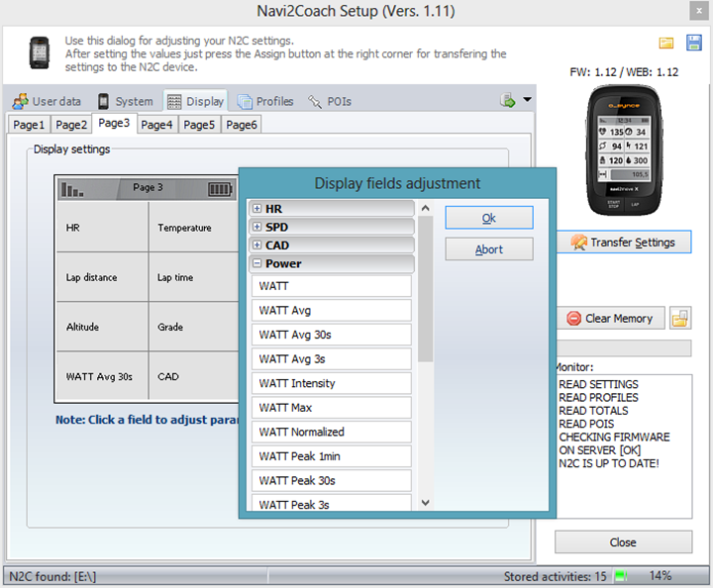Choose the WATT Peak 30s field
713x588 pixels.
(x=332, y=481)
